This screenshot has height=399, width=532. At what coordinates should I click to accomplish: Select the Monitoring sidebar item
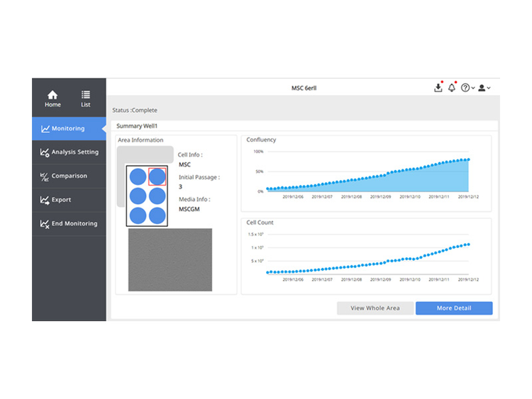(69, 129)
